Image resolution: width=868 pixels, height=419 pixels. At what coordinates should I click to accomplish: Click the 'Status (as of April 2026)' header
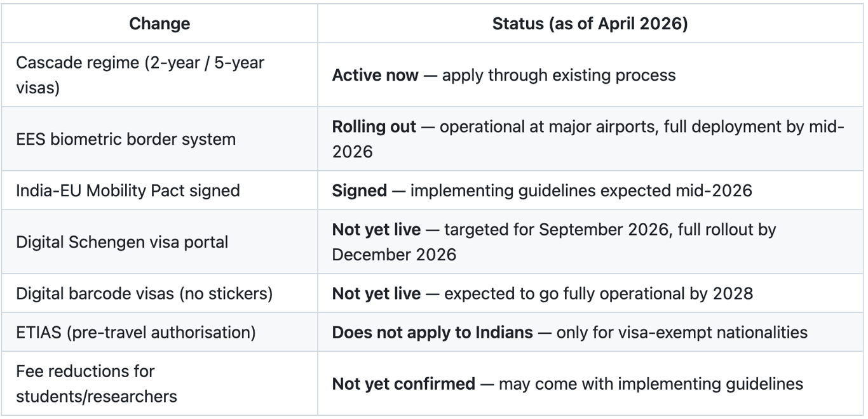[590, 24]
